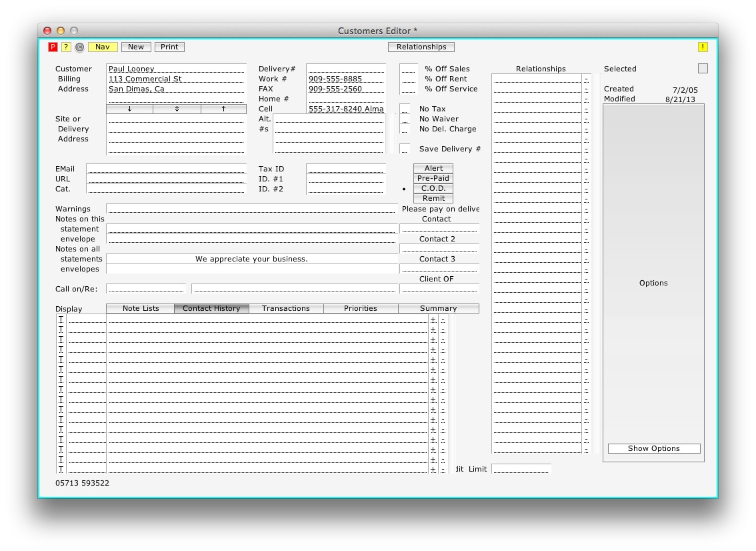756x551 pixels.
Task: Click the empty Home # field
Action: point(346,99)
